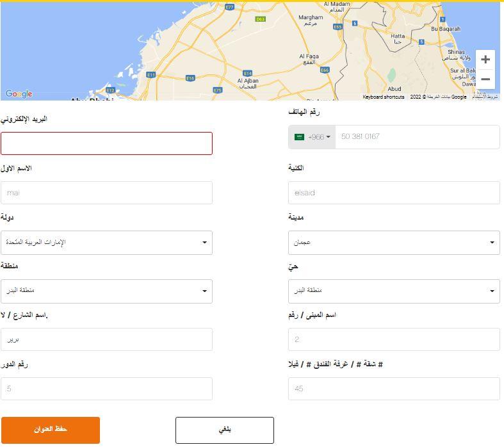Open the district (حيّ) dropdown
The height and width of the screenshot is (447, 504).
(394, 291)
